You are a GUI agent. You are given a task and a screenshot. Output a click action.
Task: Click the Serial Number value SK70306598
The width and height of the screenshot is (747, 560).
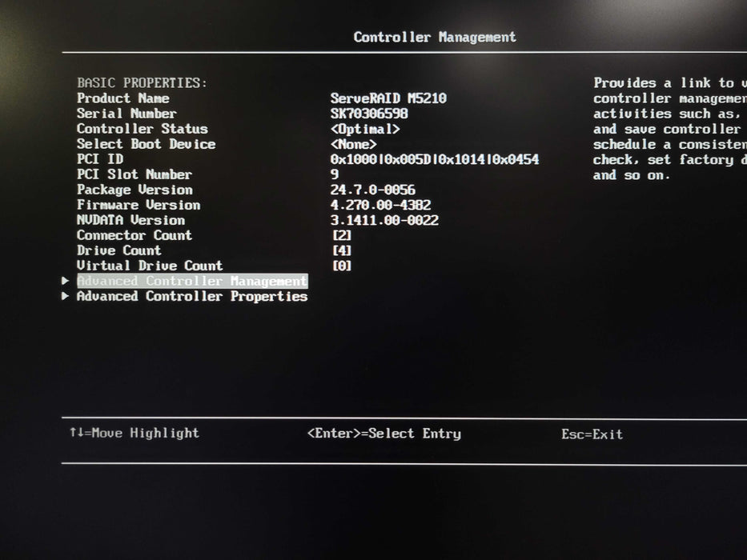coord(369,114)
